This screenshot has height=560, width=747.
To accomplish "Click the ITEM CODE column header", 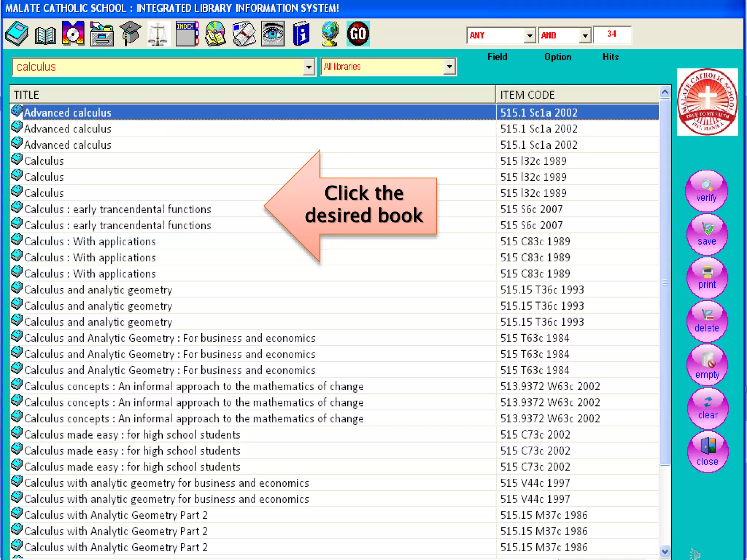I will pos(577,95).
